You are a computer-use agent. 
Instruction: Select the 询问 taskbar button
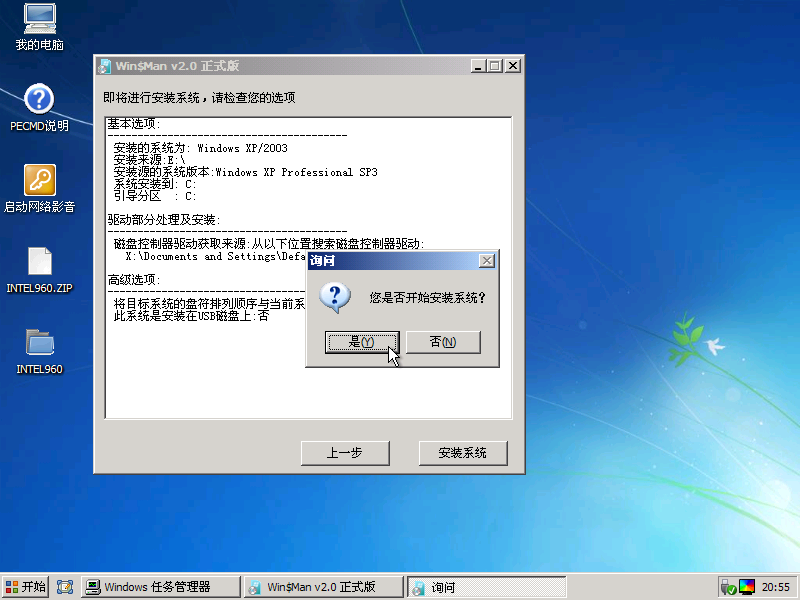[486, 587]
